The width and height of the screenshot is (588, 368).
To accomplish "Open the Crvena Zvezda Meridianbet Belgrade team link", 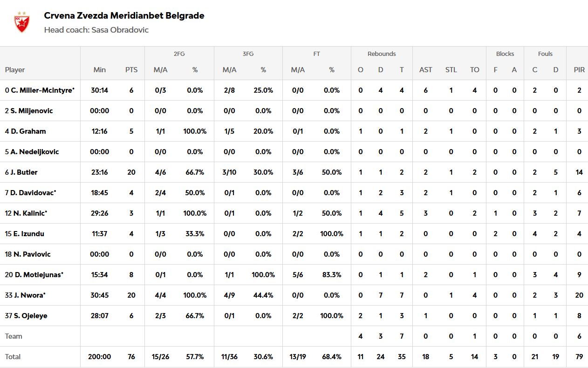I will 124,15.
